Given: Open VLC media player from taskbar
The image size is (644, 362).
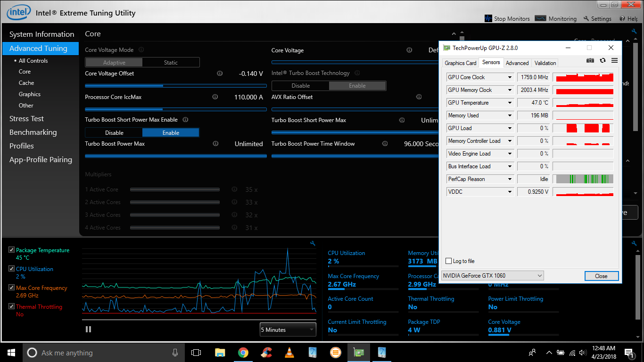Looking at the screenshot, I should [x=289, y=353].
